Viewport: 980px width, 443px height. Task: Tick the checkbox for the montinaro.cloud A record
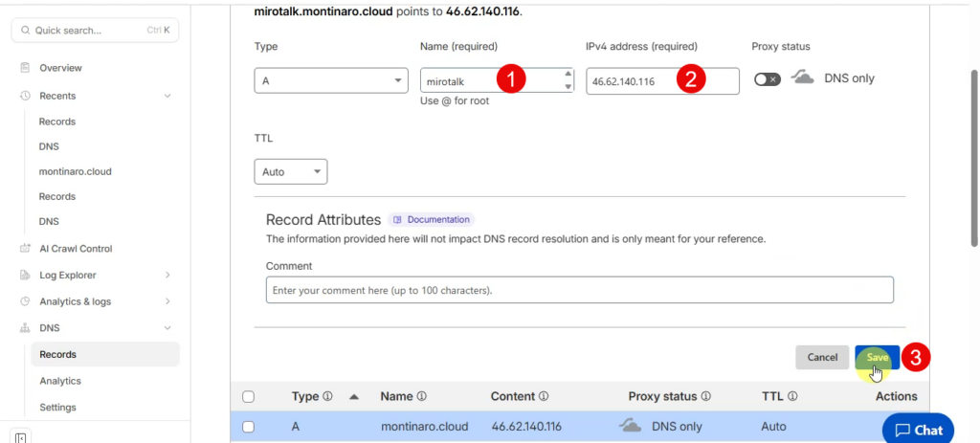(x=249, y=426)
